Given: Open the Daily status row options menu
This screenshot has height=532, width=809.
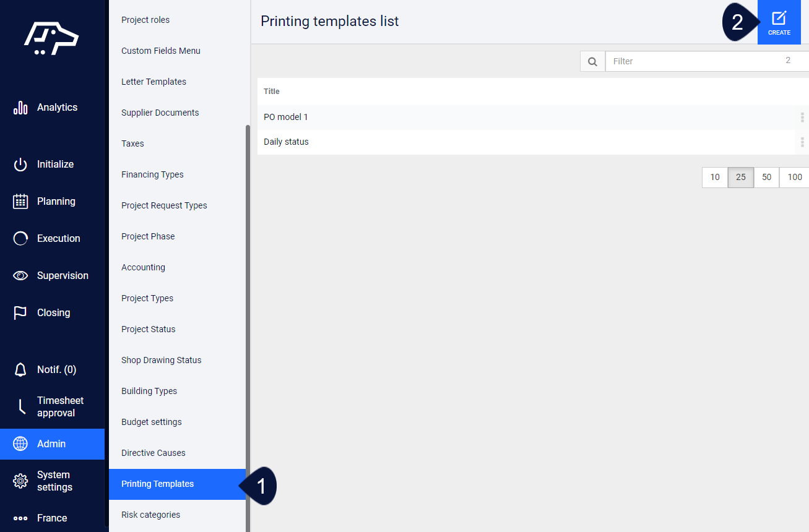Looking at the screenshot, I should 802,142.
